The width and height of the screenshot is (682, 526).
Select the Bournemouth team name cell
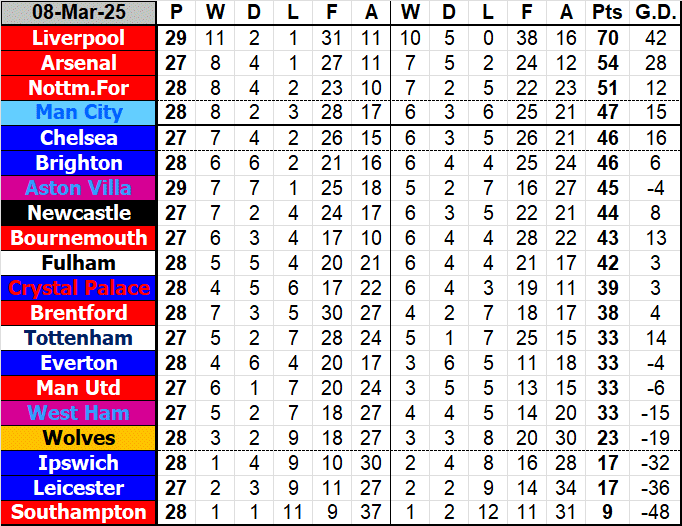point(79,238)
